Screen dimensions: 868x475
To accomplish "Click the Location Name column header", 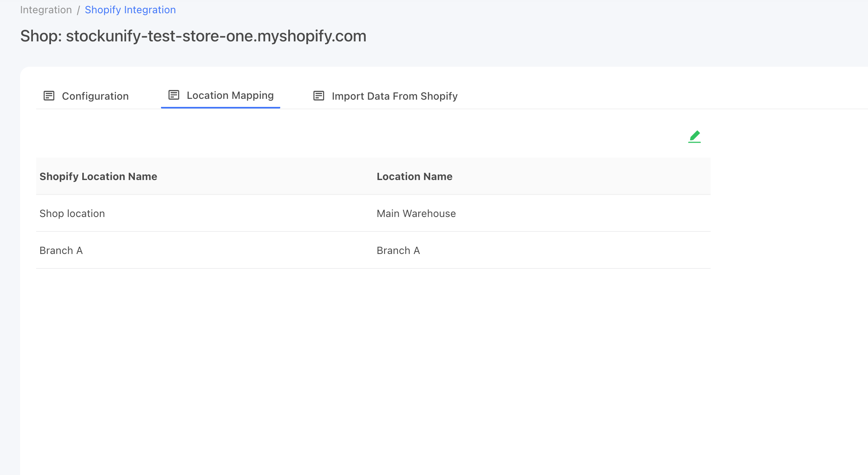I will [414, 176].
